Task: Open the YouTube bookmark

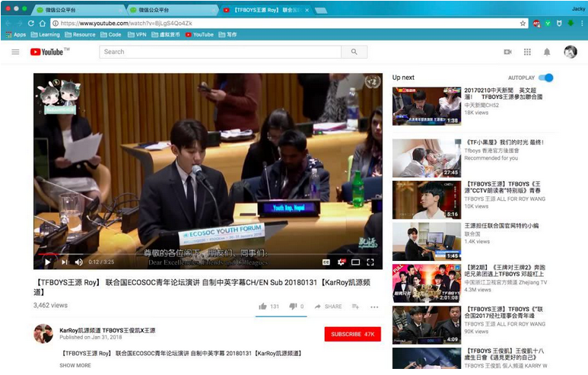Action: [x=199, y=34]
